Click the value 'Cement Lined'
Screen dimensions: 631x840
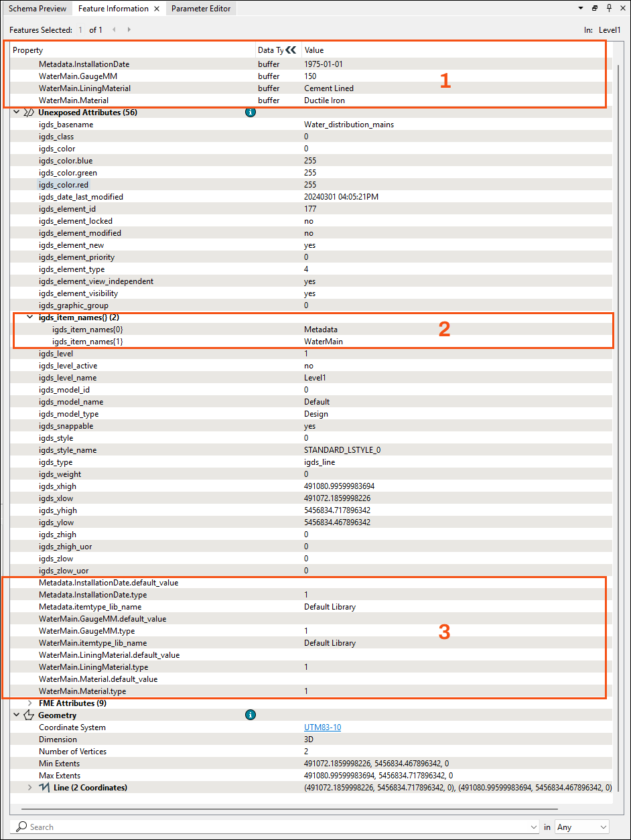pyautogui.click(x=329, y=88)
